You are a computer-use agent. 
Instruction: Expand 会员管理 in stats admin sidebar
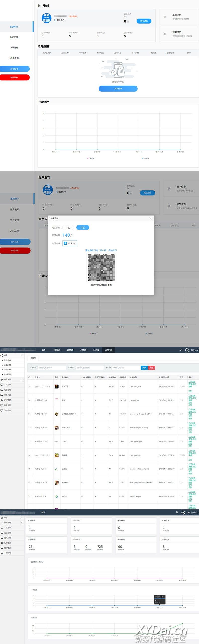tap(12, 523)
